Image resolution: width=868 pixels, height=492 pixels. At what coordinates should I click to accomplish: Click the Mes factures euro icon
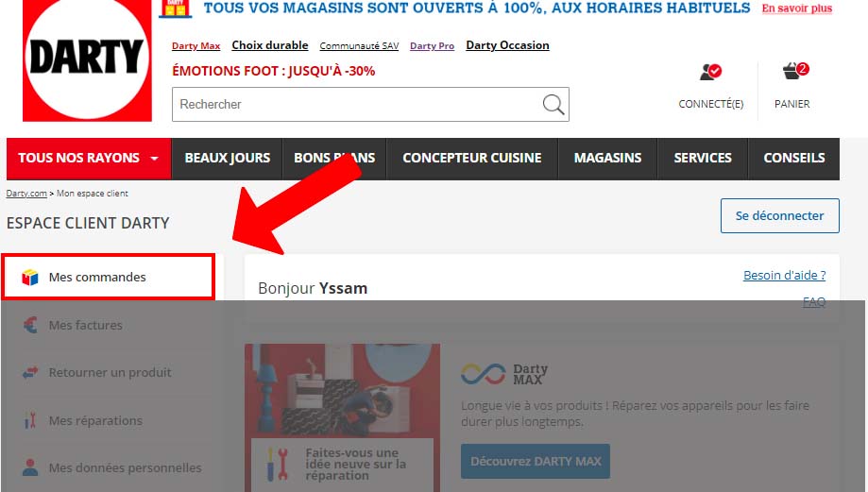coord(30,325)
